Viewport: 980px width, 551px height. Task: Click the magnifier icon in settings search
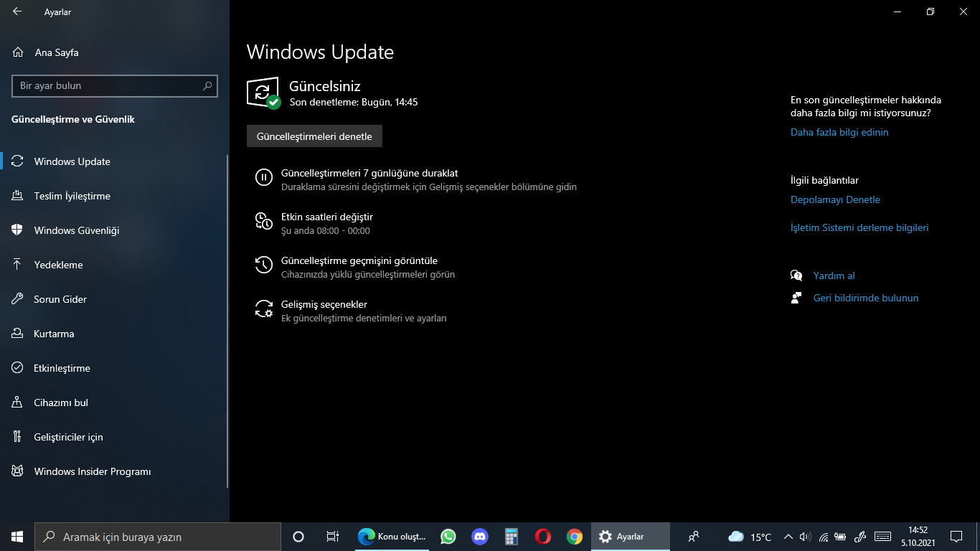(x=207, y=86)
